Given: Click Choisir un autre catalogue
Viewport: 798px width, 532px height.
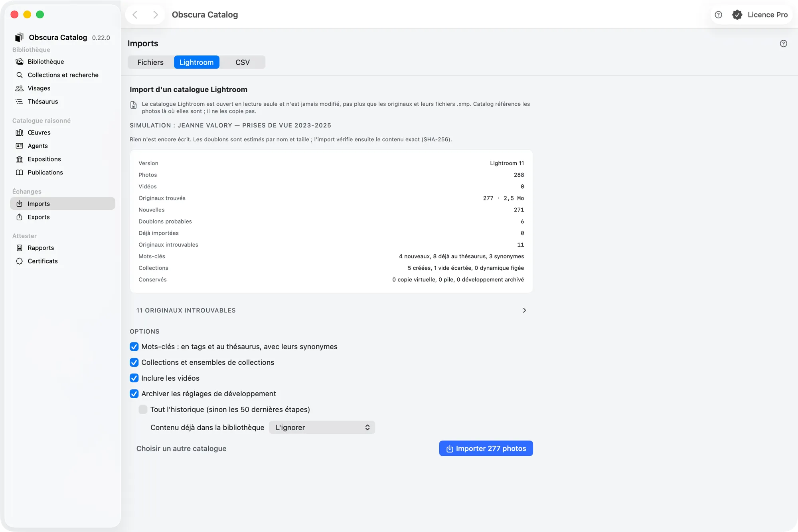Looking at the screenshot, I should [x=182, y=449].
